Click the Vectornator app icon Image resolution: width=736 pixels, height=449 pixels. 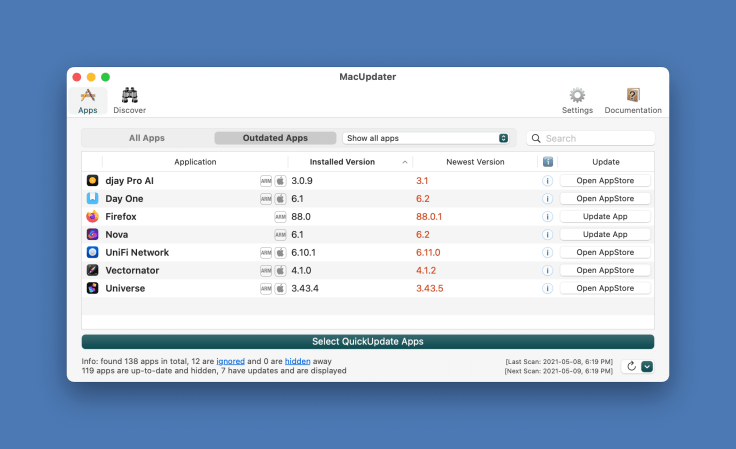(x=92, y=270)
